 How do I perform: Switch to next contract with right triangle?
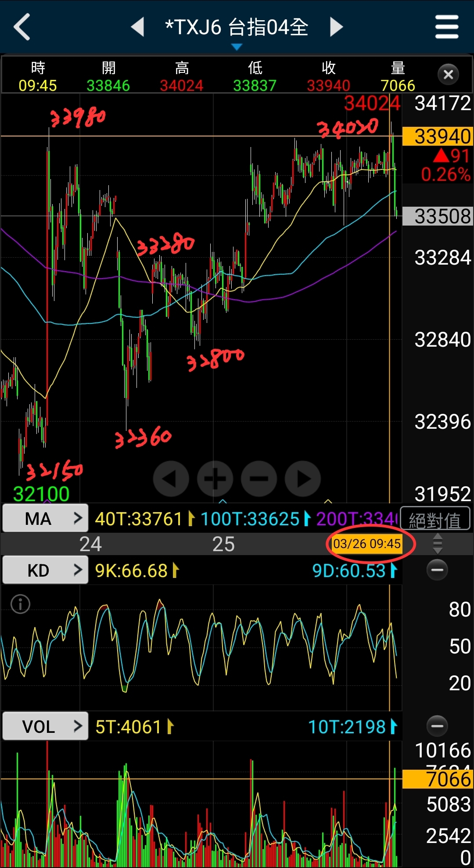[336, 27]
